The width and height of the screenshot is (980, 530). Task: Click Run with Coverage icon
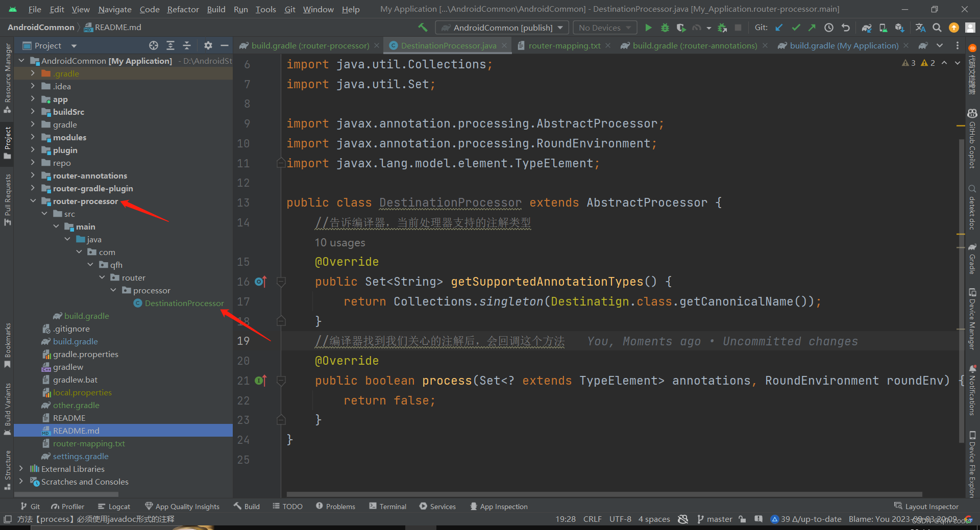pyautogui.click(x=681, y=28)
